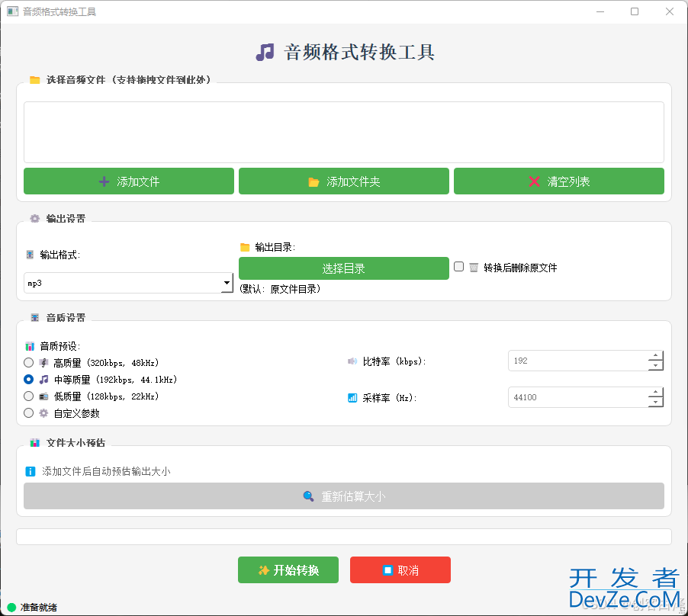Maximize the 音频格式转换工具 window
Viewport: 688px width, 616px height.
635,11
